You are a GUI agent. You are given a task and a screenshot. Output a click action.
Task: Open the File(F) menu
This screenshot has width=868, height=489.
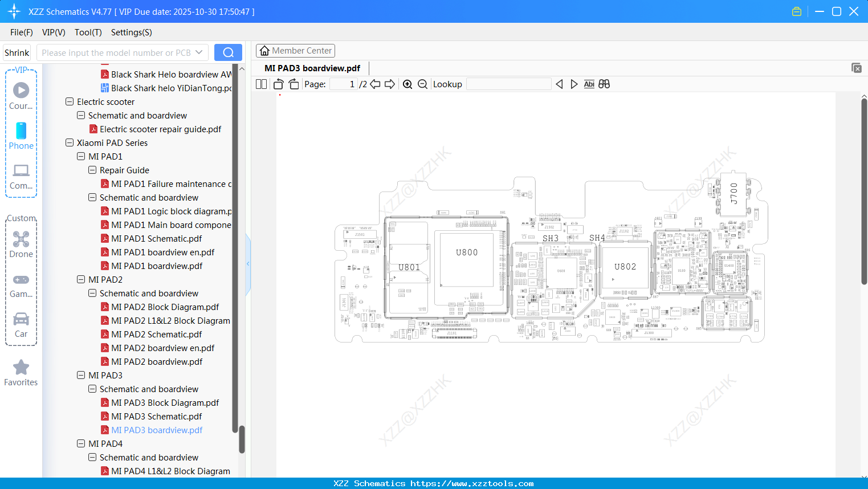click(x=22, y=32)
